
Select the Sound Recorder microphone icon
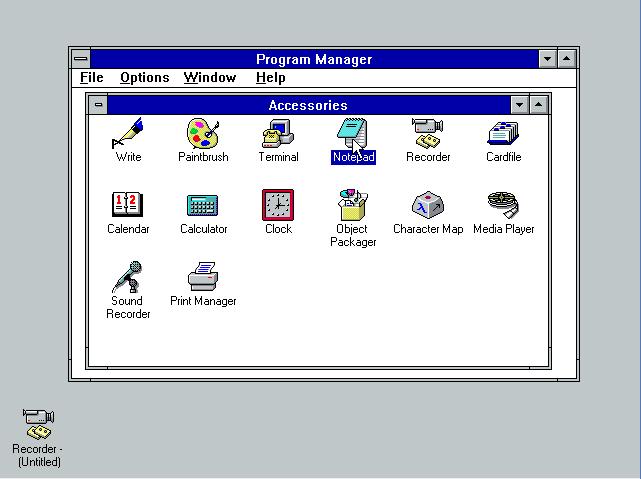(128, 277)
